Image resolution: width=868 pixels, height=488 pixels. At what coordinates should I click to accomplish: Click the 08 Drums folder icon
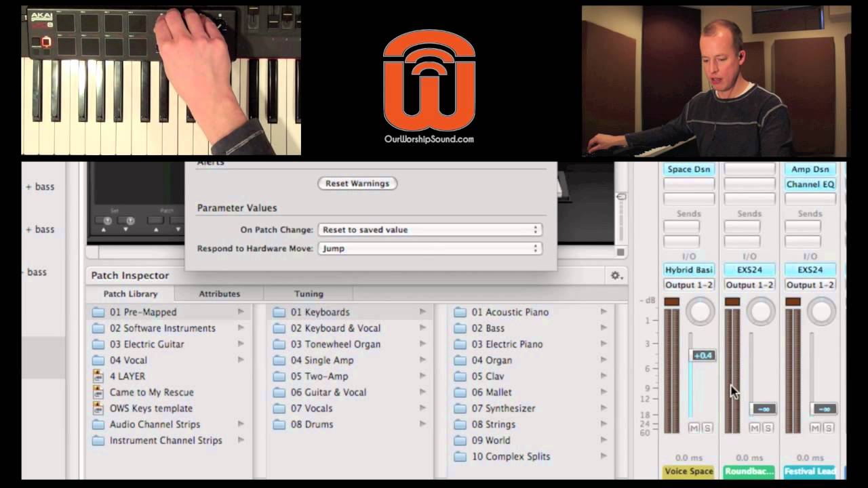279,424
